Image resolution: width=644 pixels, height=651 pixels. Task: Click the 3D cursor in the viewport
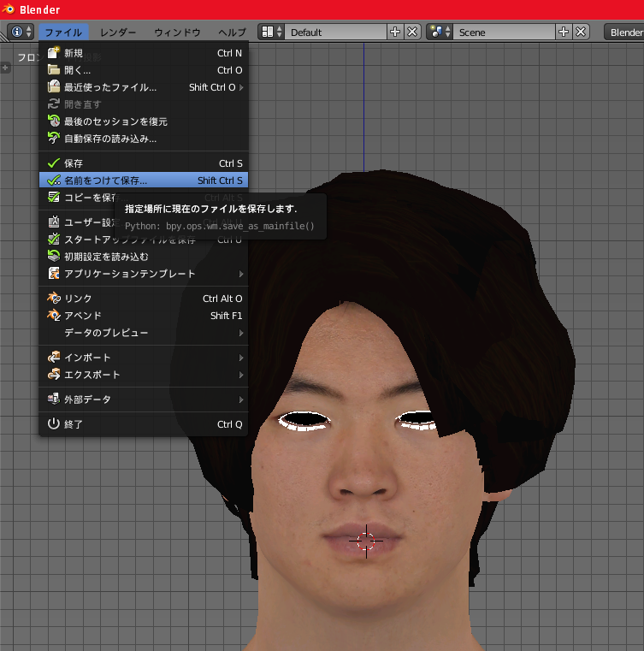[x=366, y=541]
